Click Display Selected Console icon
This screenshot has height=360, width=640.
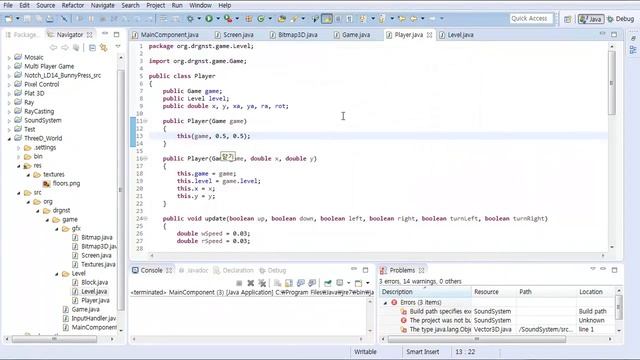pos(340,283)
